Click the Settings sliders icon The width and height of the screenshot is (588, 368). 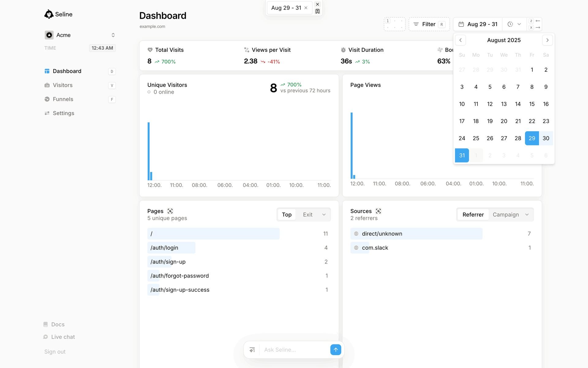pos(47,113)
